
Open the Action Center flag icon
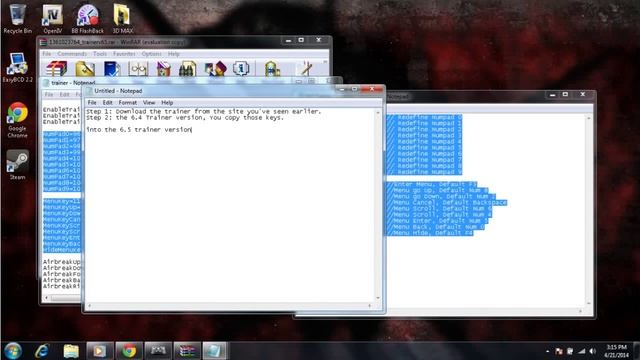click(x=559, y=351)
